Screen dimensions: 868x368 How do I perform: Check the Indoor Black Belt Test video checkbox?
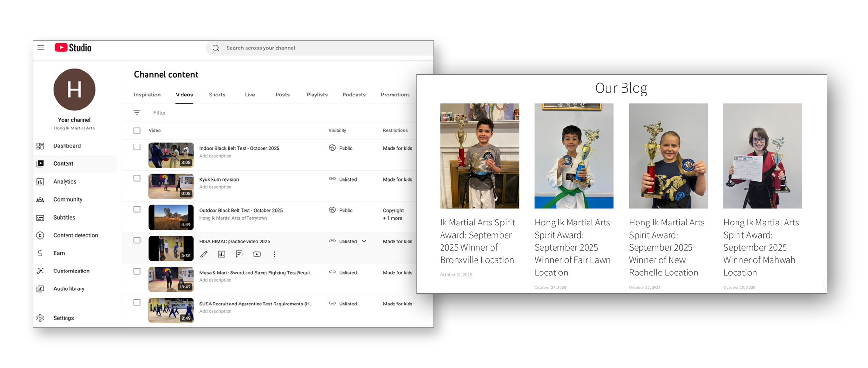tap(137, 147)
